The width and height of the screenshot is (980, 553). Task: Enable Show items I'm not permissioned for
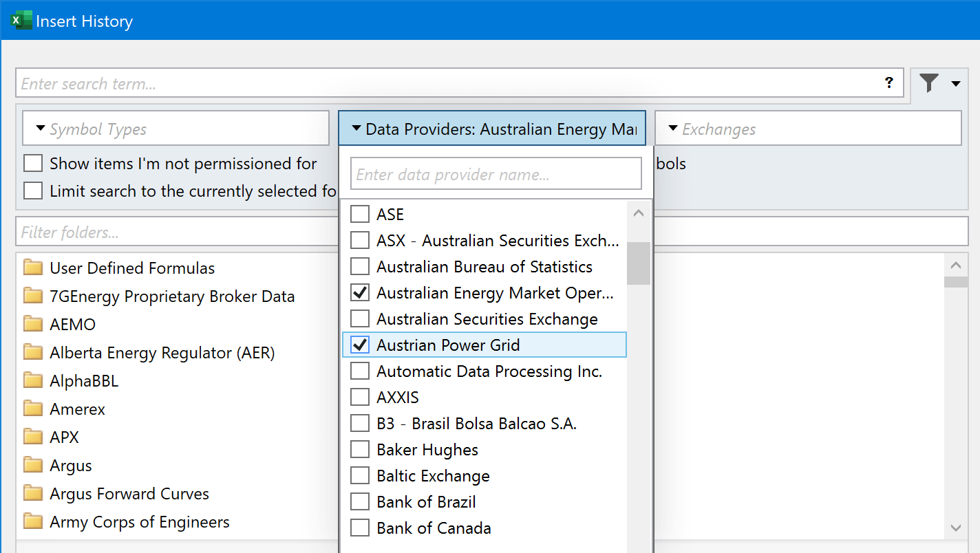[33, 164]
